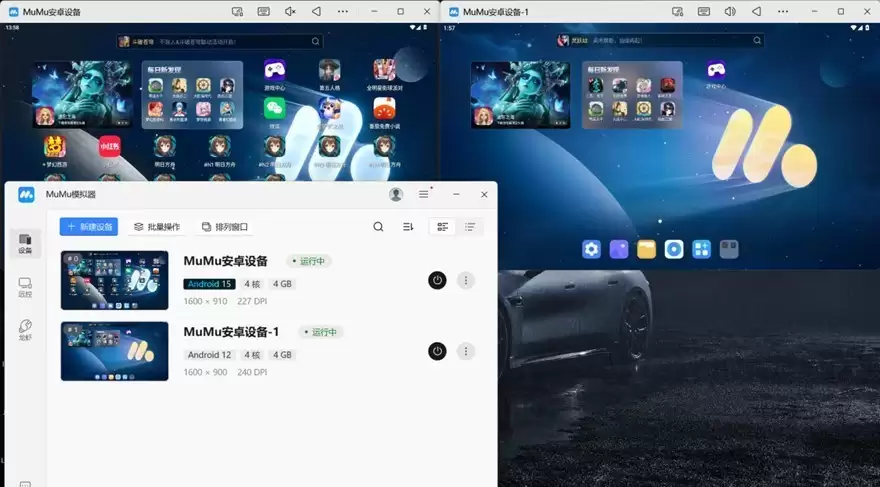Switch manager to detailed card view
Screen dimensions: 880x487
point(443,227)
